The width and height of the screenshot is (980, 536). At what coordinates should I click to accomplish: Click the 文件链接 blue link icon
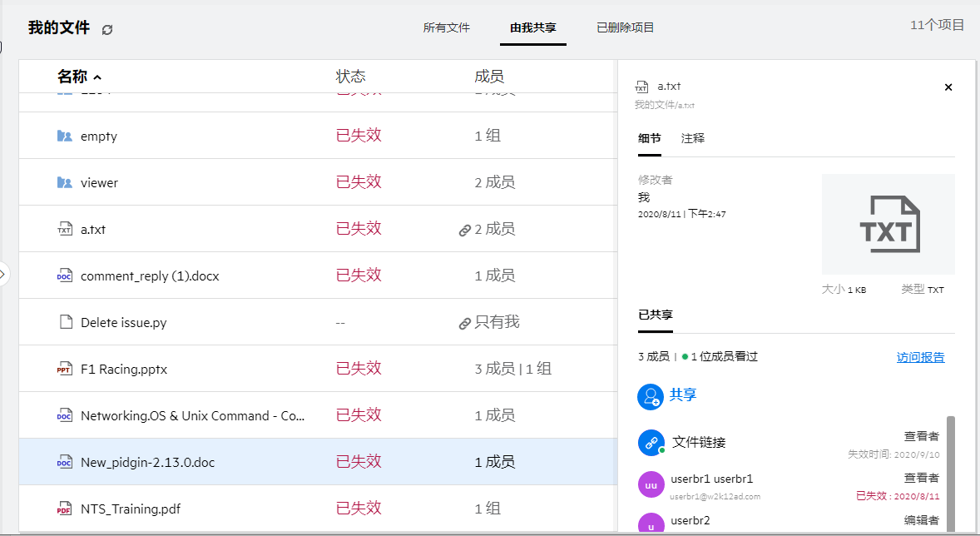[x=650, y=443]
